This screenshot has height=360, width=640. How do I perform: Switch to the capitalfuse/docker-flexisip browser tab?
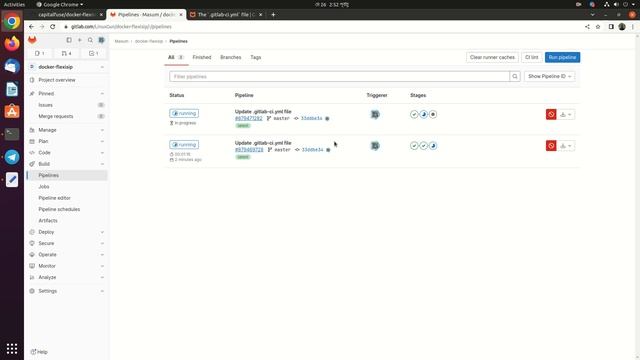[65, 15]
